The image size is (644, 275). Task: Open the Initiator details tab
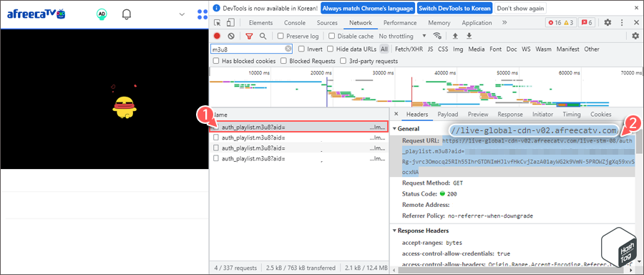542,115
